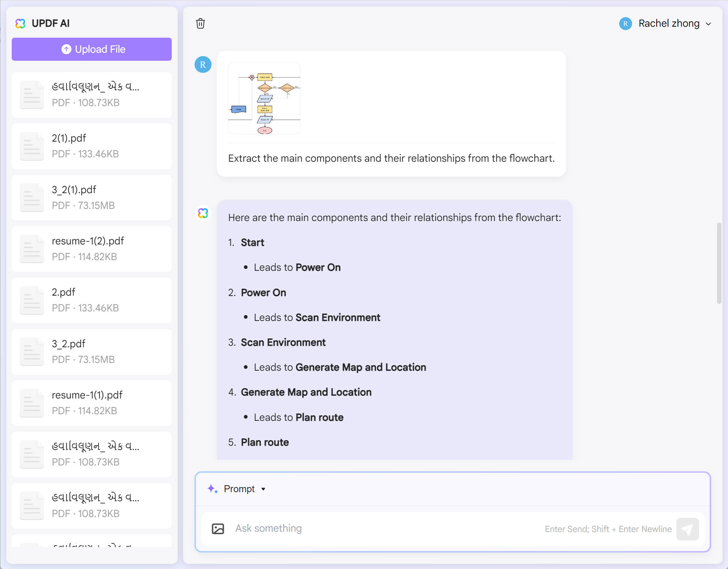Click the blue R avatar near username
Image resolution: width=728 pixels, height=569 pixels.
coord(625,23)
